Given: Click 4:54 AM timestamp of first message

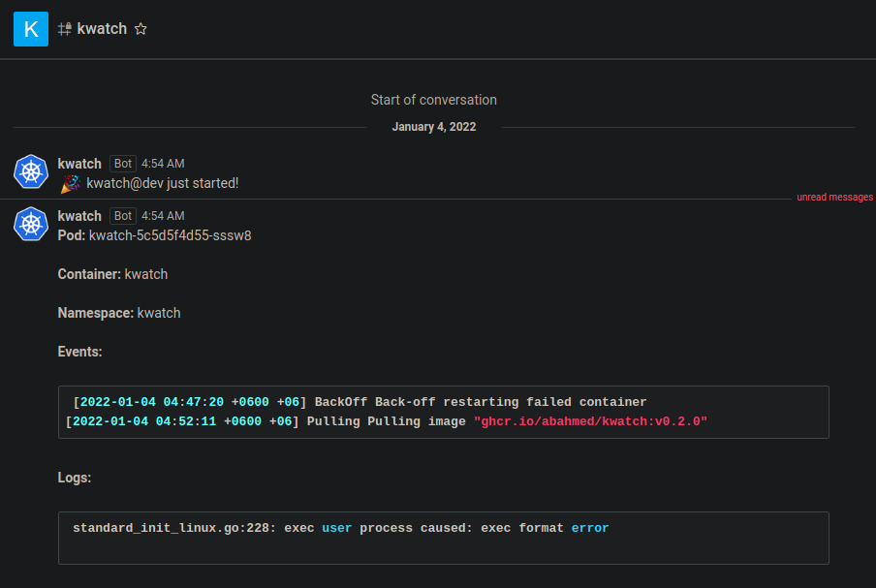Looking at the screenshot, I should [x=163, y=164].
